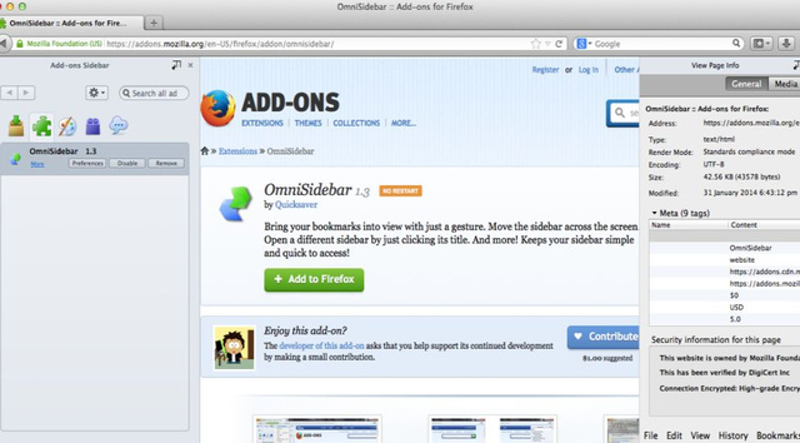Screen dimensions: 800x443
Task: Open the Appearance palette category
Action: click(67, 126)
